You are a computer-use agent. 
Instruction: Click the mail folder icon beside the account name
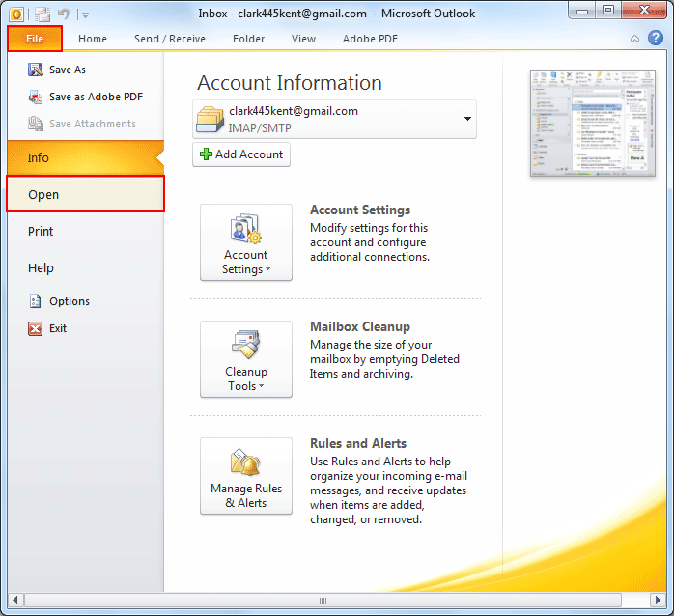(x=210, y=120)
